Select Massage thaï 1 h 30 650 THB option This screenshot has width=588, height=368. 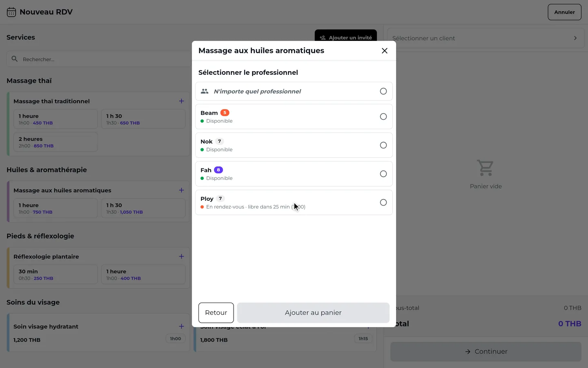(143, 119)
